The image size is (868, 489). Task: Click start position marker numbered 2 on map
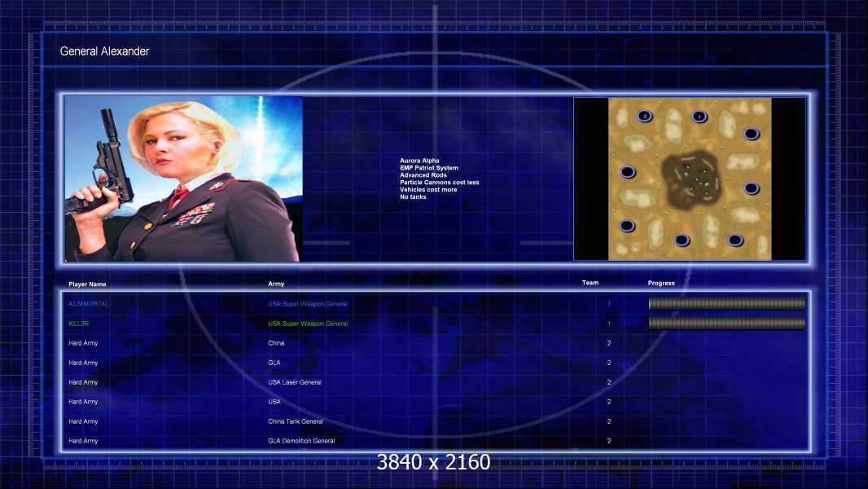[645, 116]
